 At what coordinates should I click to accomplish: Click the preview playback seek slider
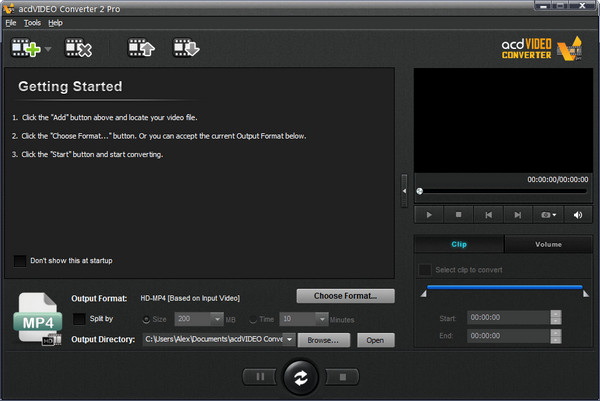tap(502, 190)
